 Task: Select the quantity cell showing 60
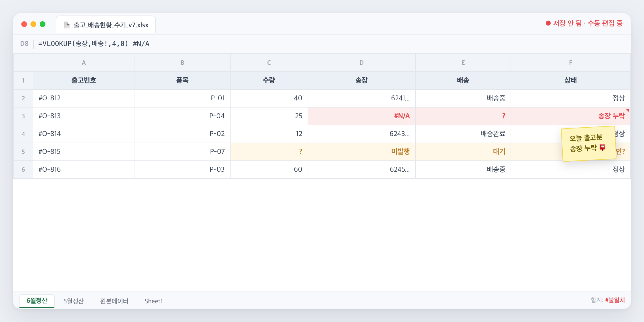[269, 170]
